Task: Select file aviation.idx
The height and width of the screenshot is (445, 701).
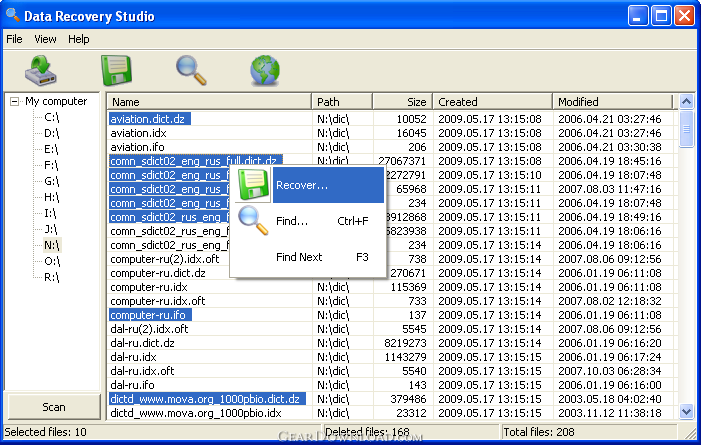Action: click(x=138, y=133)
